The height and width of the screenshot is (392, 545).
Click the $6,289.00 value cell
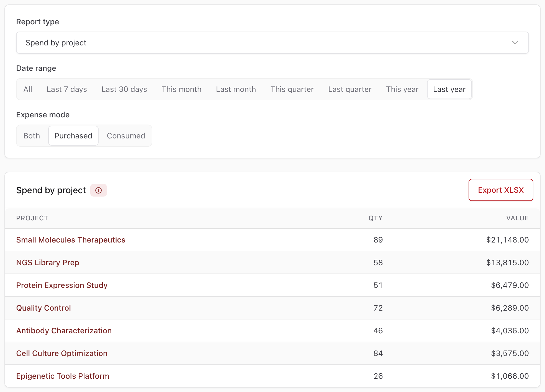(510, 308)
